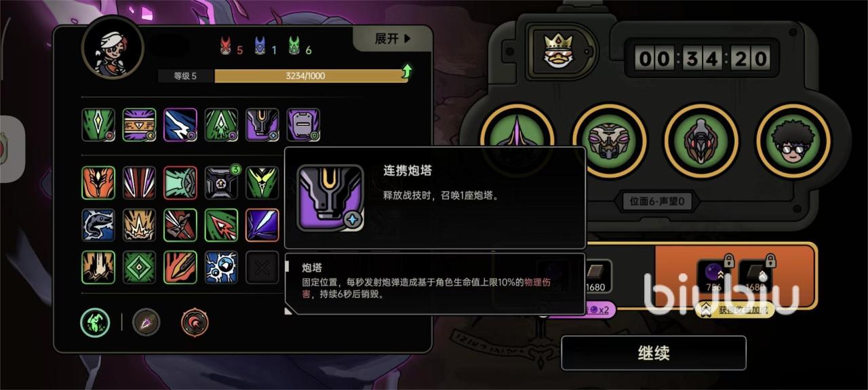
Task: Click the green level-up arrow on experience bar
Action: (x=406, y=71)
